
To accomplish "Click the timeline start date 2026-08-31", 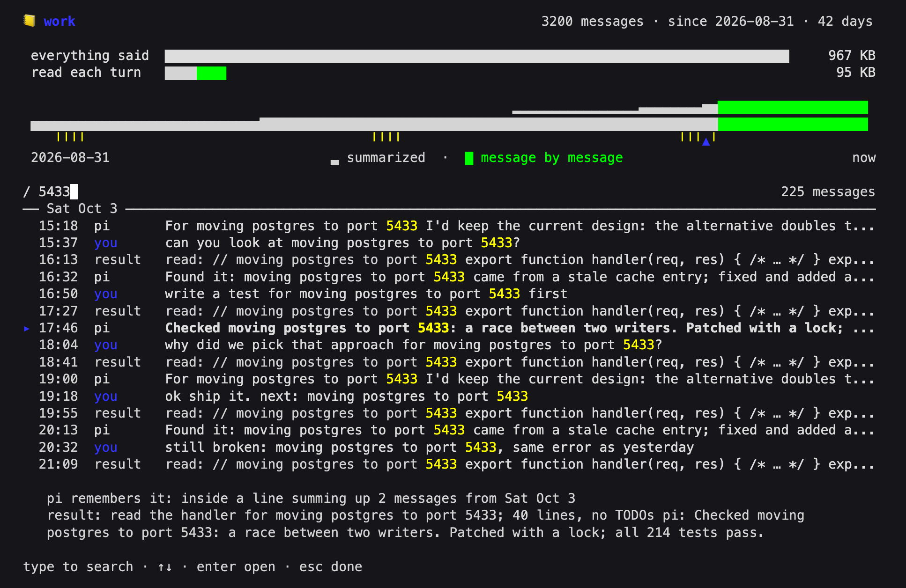I will point(70,158).
